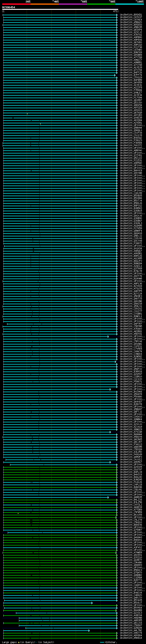Click the alignment bar for UniRef100_B7FF74
146x644 pixels.
59,75
